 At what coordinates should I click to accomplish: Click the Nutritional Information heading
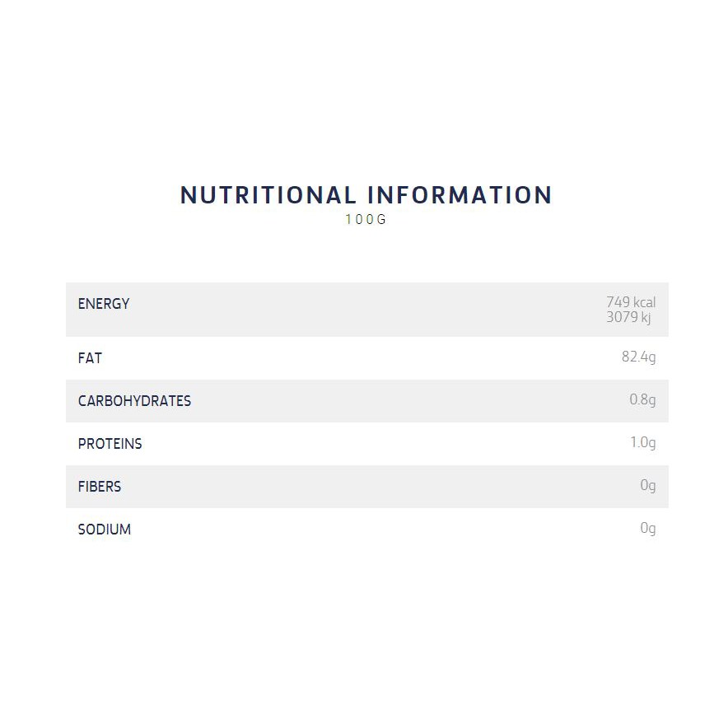[366, 195]
